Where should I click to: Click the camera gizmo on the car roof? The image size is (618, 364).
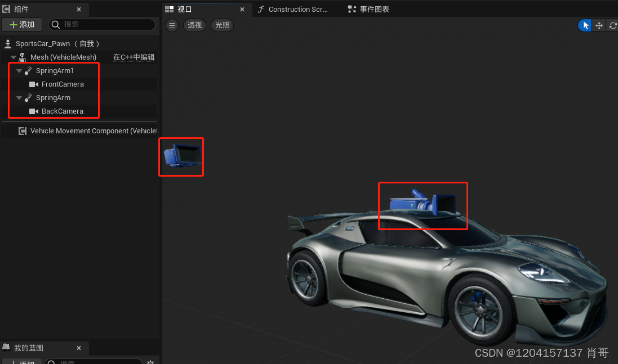[x=424, y=203]
